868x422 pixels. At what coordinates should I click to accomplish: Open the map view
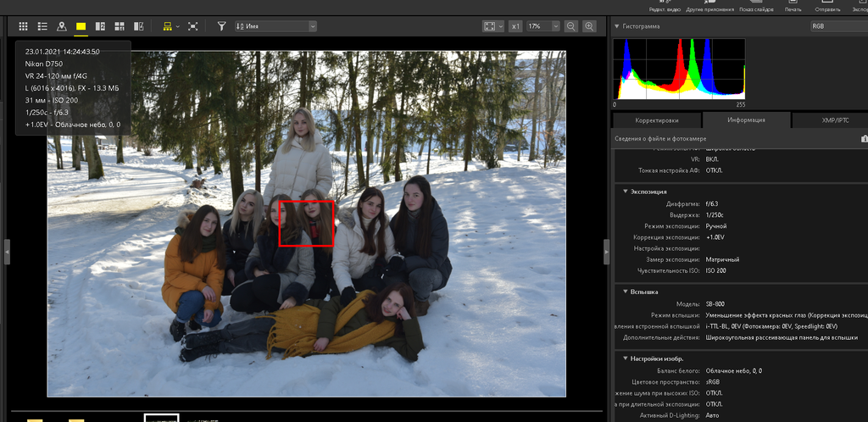click(61, 26)
